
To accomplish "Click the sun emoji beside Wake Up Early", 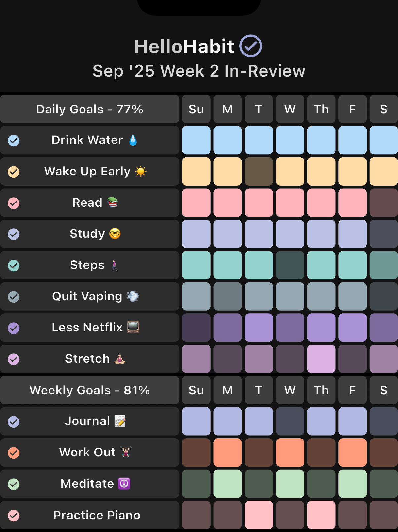I will [x=141, y=172].
